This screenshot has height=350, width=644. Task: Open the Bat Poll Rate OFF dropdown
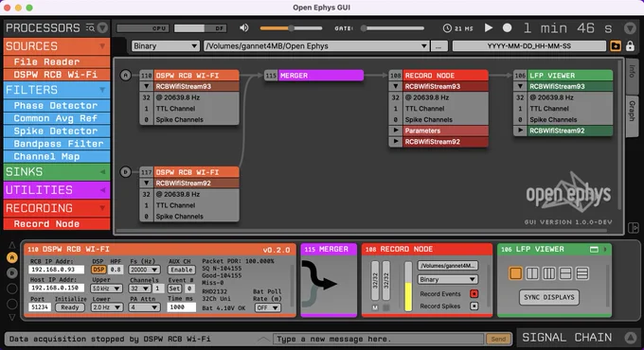click(x=267, y=307)
